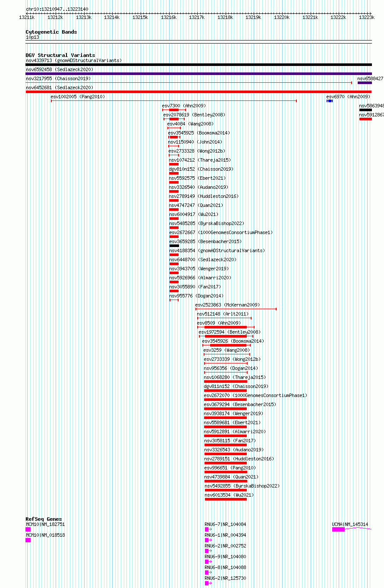Click the wide red nsv6452681 variant bar
The image size is (384, 588).
point(199,92)
